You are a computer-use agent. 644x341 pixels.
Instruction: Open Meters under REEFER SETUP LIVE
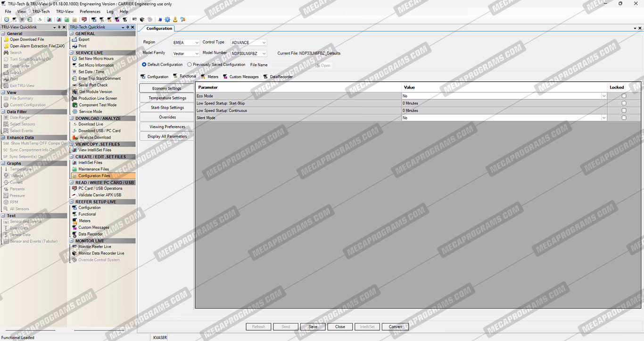(84, 221)
